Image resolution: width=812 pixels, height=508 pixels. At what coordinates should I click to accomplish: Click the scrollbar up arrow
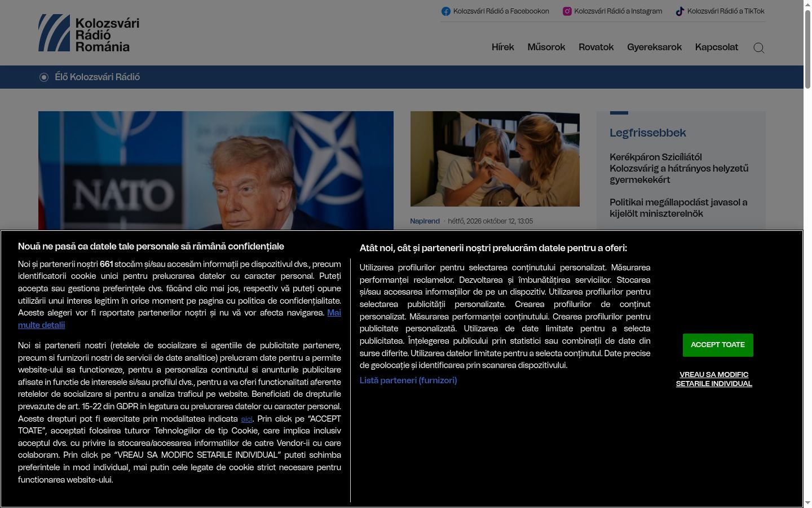807,4
